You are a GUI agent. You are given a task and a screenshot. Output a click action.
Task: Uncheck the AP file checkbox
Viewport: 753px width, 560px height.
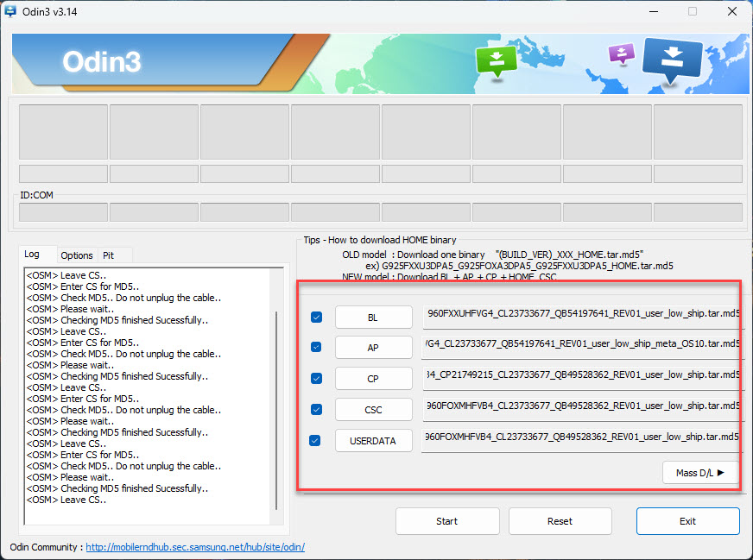click(x=316, y=347)
